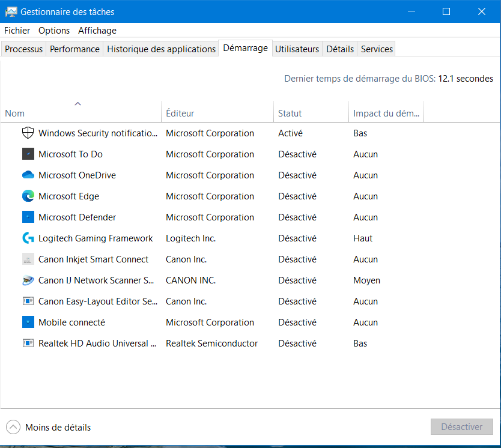
Task: Click Bas impact in Windows Security row
Action: pyautogui.click(x=360, y=133)
